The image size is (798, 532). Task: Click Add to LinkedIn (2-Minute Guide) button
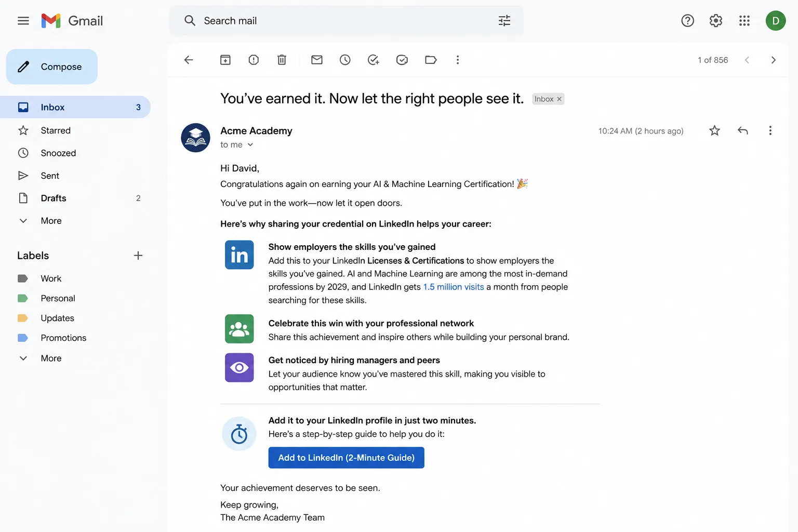pyautogui.click(x=347, y=458)
